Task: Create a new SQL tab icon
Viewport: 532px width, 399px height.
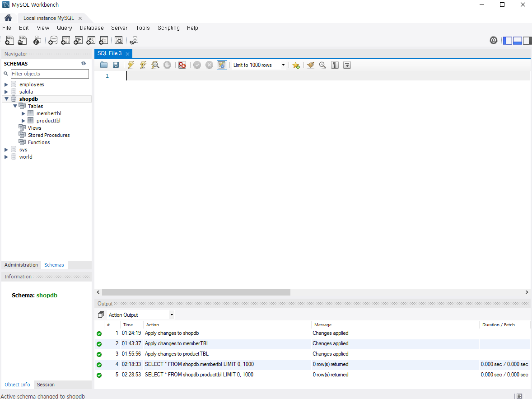Action: pyautogui.click(x=9, y=40)
